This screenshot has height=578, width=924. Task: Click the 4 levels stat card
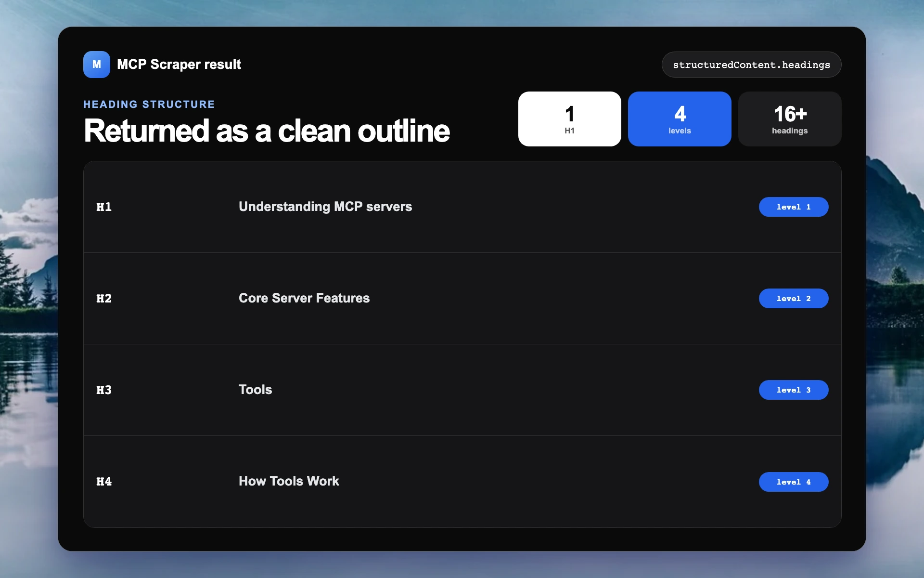point(680,119)
